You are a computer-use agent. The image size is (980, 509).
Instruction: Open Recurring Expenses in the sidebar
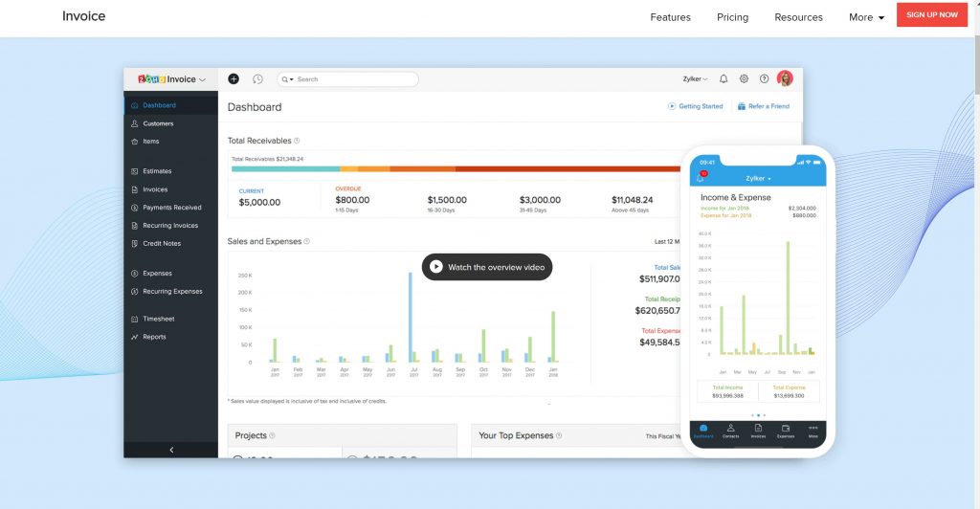(170, 291)
